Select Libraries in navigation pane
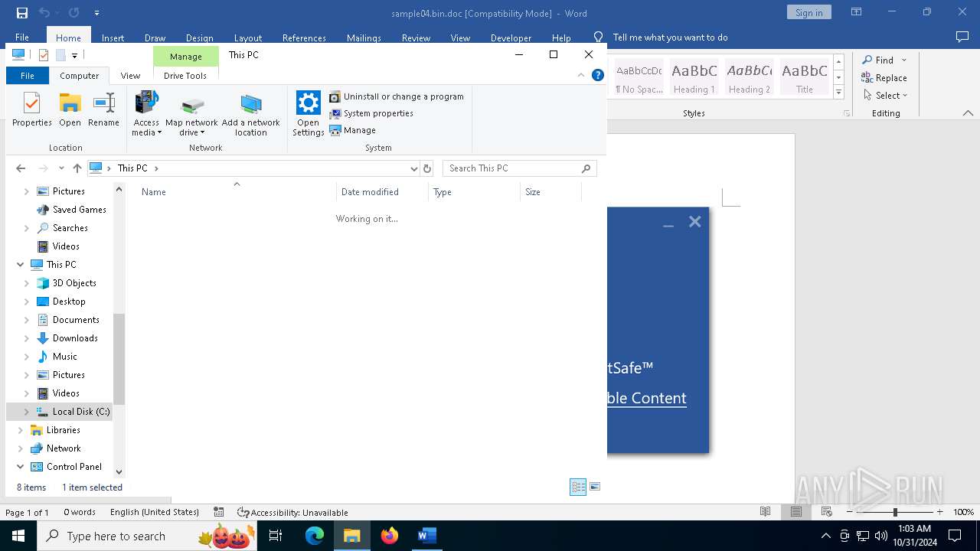 pyautogui.click(x=63, y=430)
